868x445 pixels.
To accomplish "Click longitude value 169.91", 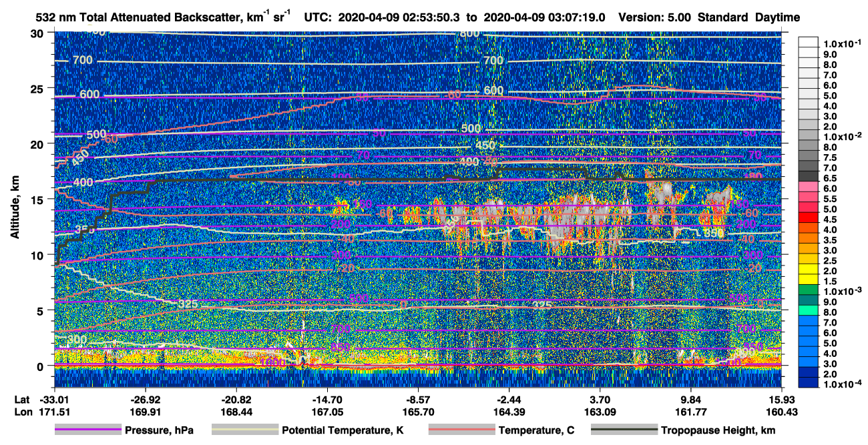I will click(145, 412).
